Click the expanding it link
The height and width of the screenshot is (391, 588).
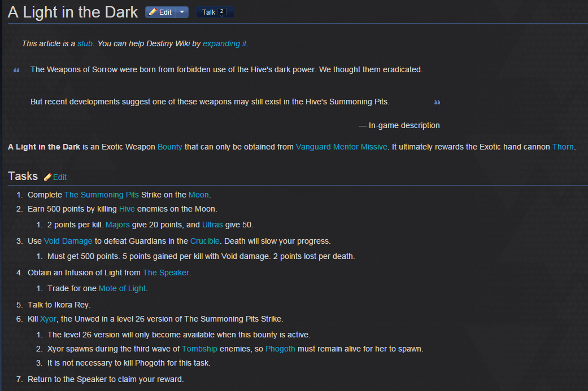(225, 43)
